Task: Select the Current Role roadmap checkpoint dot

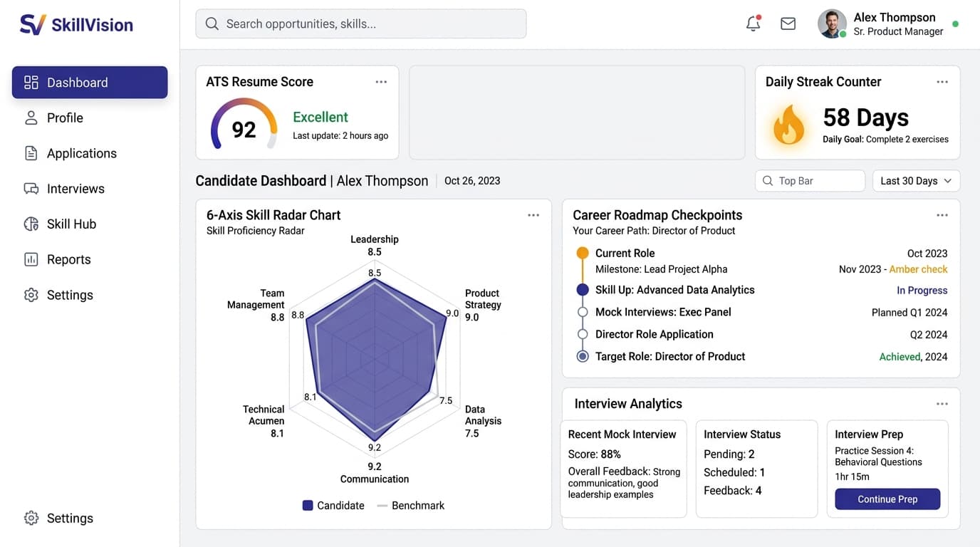Action: pyautogui.click(x=583, y=253)
